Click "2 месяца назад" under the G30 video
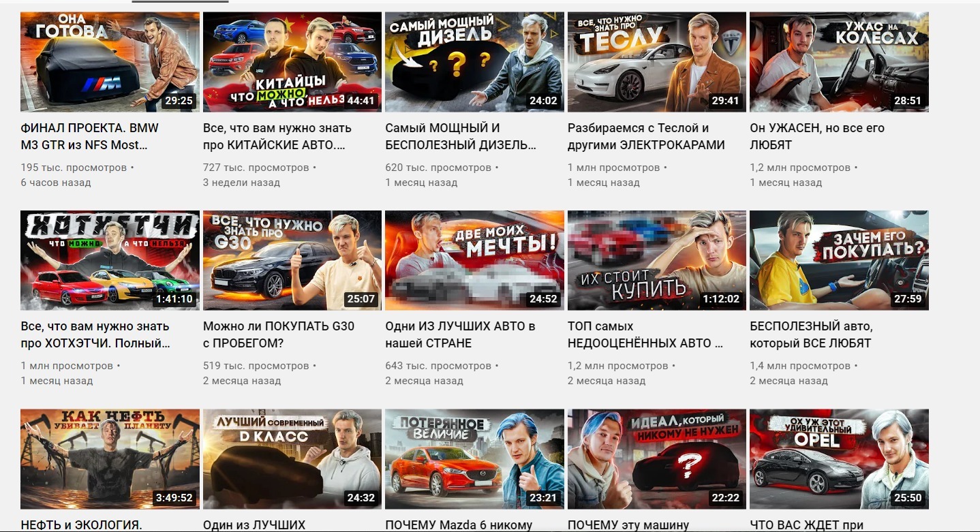Image resolution: width=980 pixels, height=532 pixels. click(x=242, y=381)
